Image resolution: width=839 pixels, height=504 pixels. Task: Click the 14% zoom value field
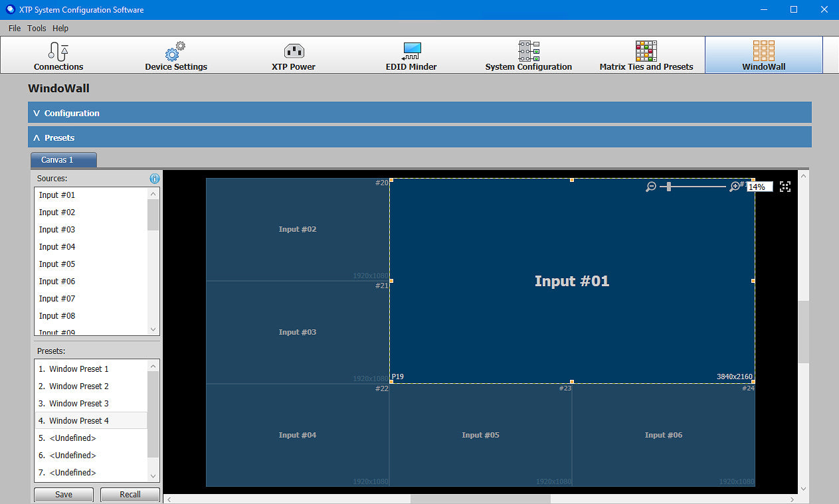click(760, 187)
